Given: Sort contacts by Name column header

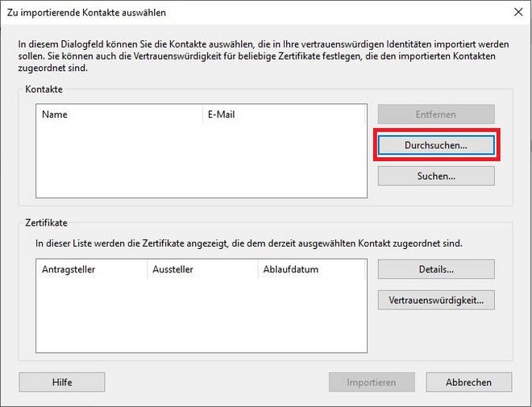Looking at the screenshot, I should point(119,114).
